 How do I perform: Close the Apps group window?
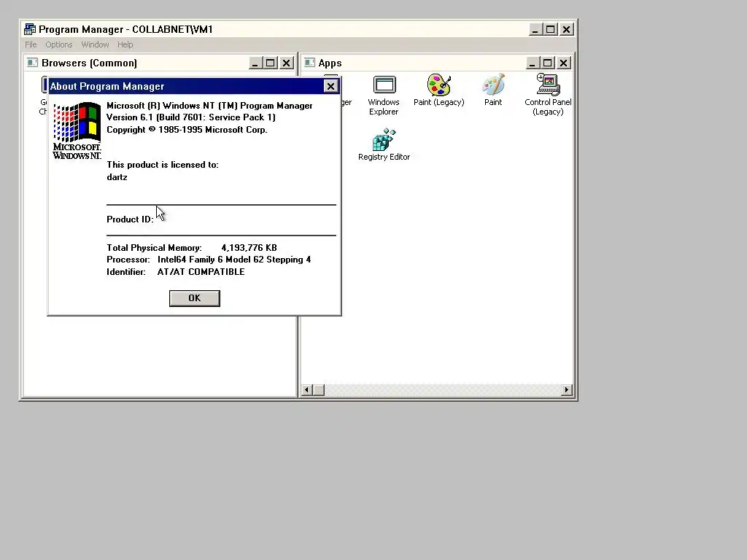click(564, 63)
